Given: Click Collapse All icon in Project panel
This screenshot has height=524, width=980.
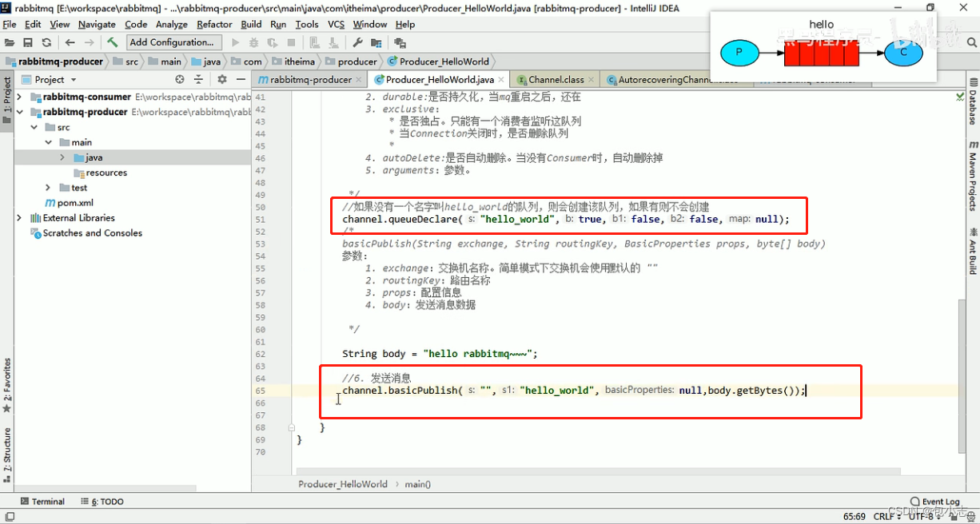Looking at the screenshot, I should pos(199,79).
